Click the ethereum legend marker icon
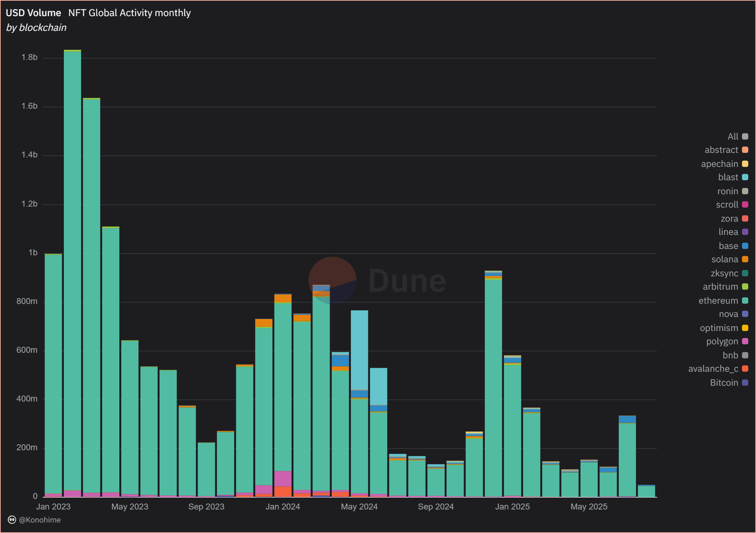The width and height of the screenshot is (756, 533). (x=744, y=301)
